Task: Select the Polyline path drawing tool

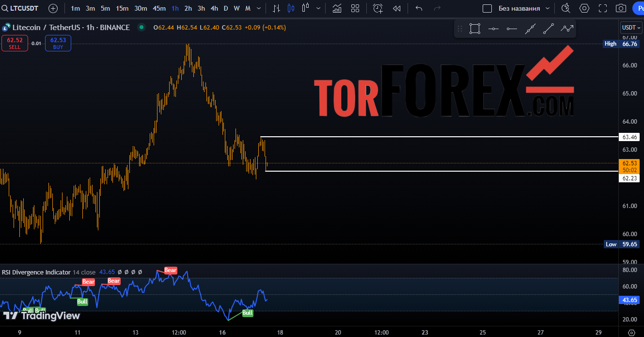Action: point(567,29)
